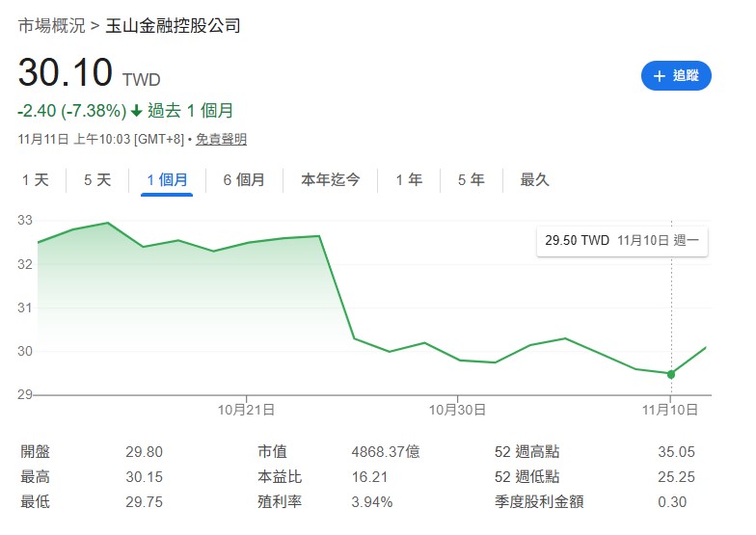Click the 開盤 label
Screen dimensions: 756x535
pyautogui.click(x=35, y=452)
